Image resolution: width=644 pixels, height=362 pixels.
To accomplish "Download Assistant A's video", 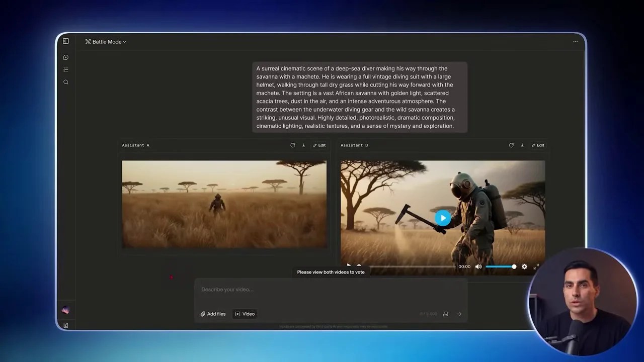I will coord(303,145).
